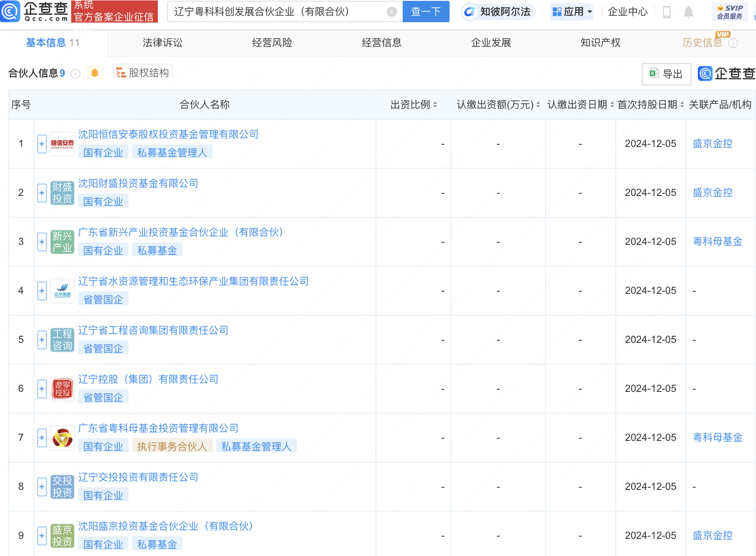This screenshot has height=556, width=756.
Task: Open 辽宁控股（集团）有限责任公司 link
Action: pyautogui.click(x=148, y=379)
